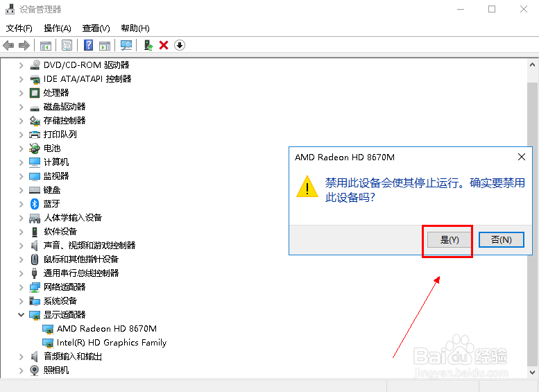Maximize the Device Manager window
The image size is (539, 392).
pyautogui.click(x=492, y=9)
